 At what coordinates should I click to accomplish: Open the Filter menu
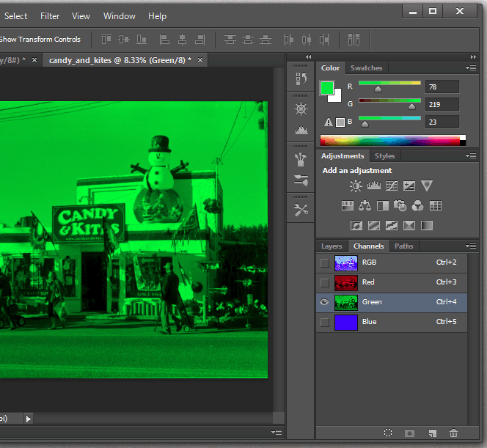(x=50, y=16)
